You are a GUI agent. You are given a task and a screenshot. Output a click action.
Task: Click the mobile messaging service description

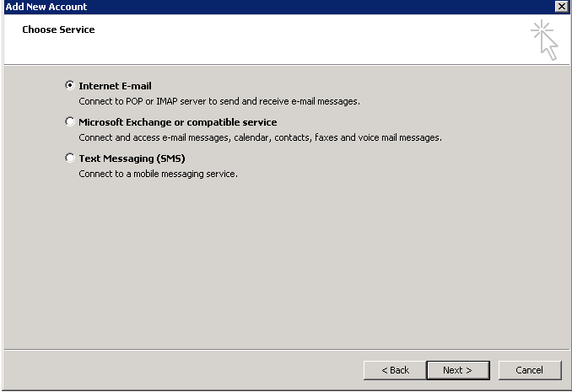click(158, 174)
